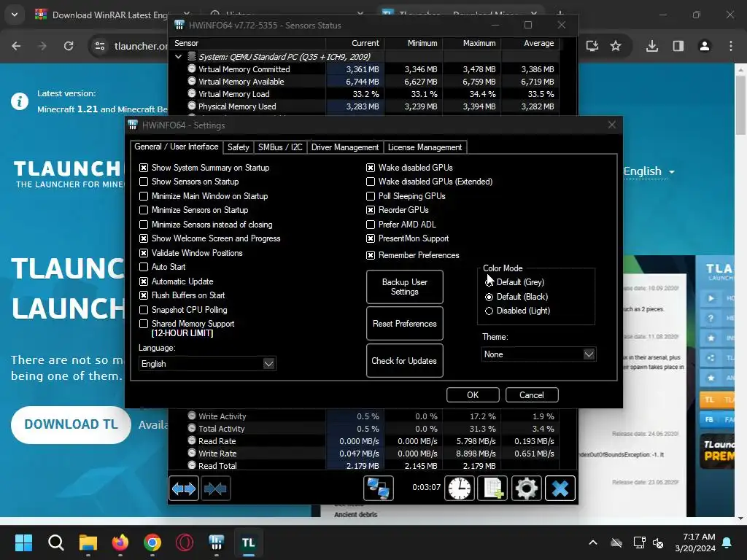Disable Automatic Update checkbox
This screenshot has height=560, width=747.
pyautogui.click(x=144, y=281)
